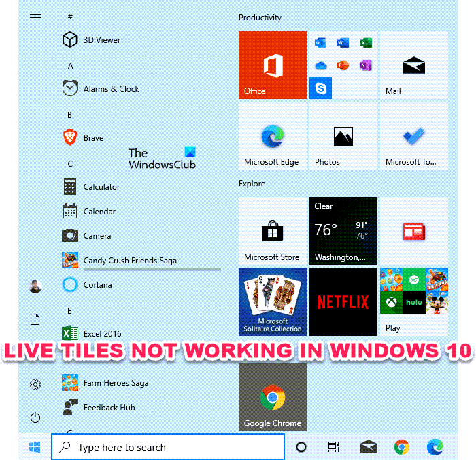Click the Windows Start button
The image size is (476, 460).
[x=35, y=447]
